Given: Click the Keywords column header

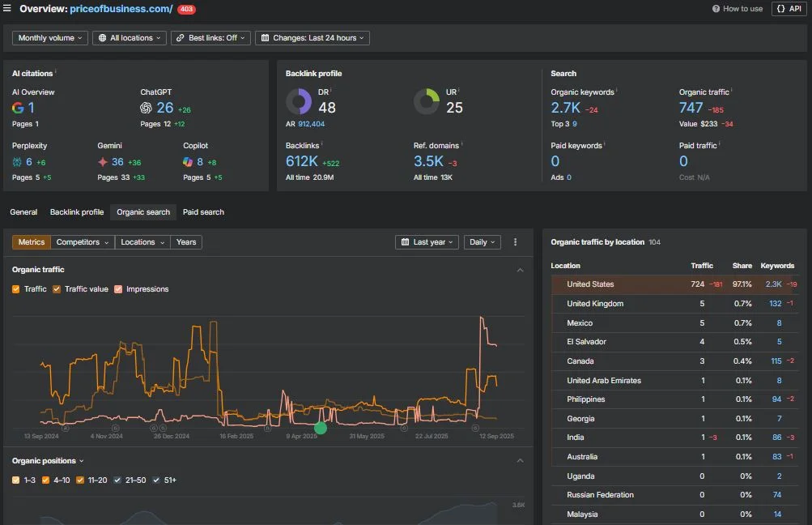Looking at the screenshot, I should 777,266.
